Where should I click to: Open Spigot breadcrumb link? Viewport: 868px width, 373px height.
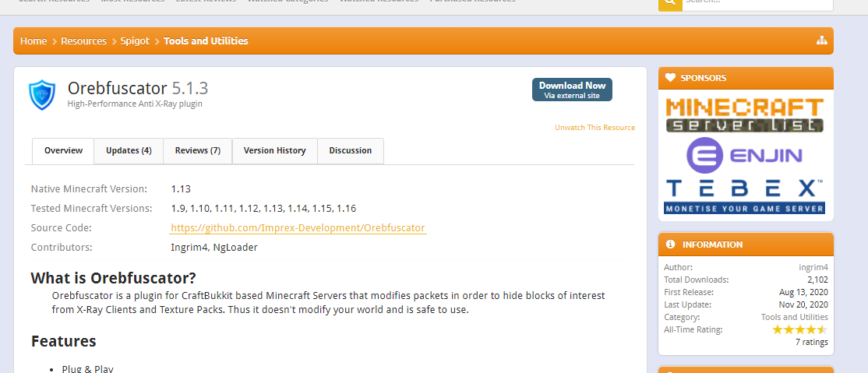pos(135,41)
